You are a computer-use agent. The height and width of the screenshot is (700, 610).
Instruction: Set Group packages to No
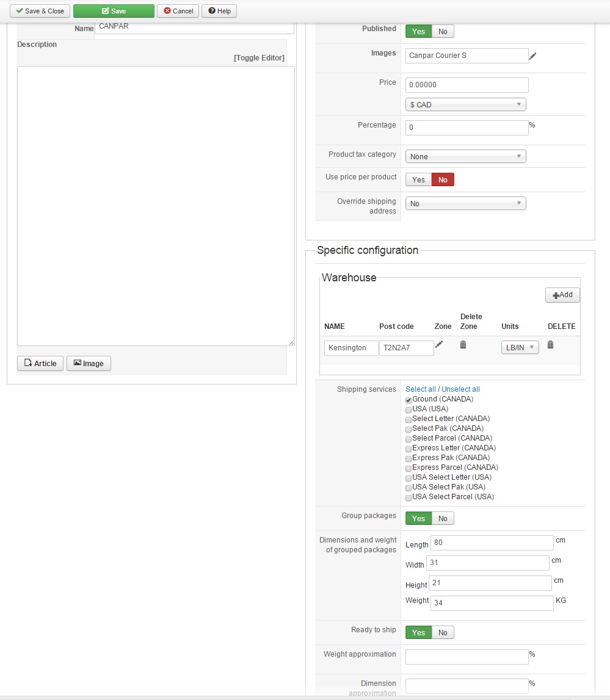pos(443,519)
